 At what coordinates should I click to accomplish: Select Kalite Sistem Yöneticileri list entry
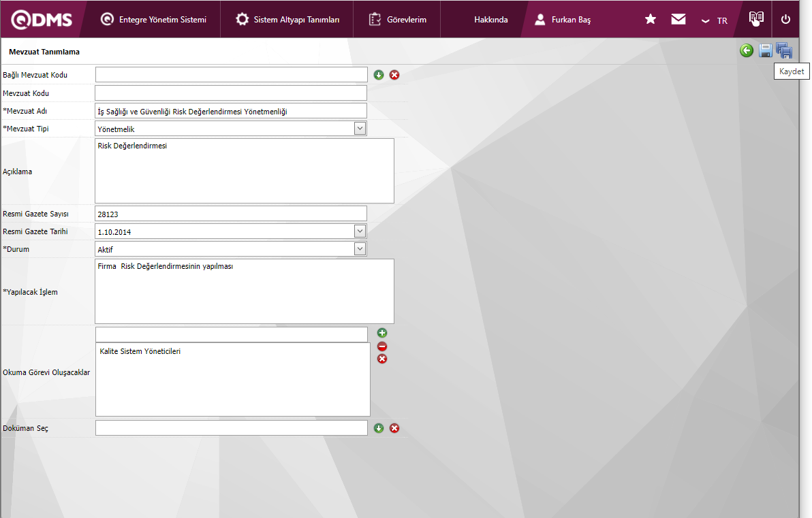pyautogui.click(x=140, y=351)
